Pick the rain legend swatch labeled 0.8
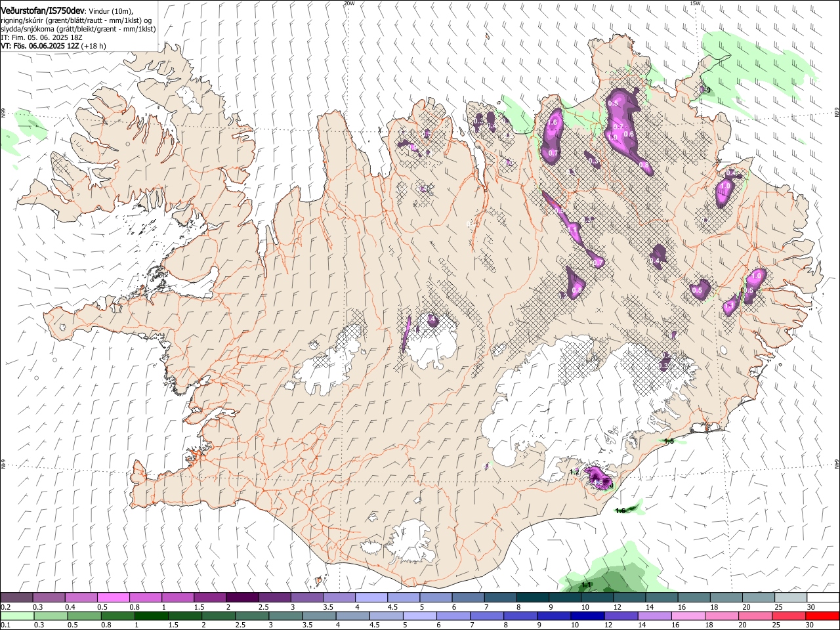The image size is (840, 630). [117, 616]
